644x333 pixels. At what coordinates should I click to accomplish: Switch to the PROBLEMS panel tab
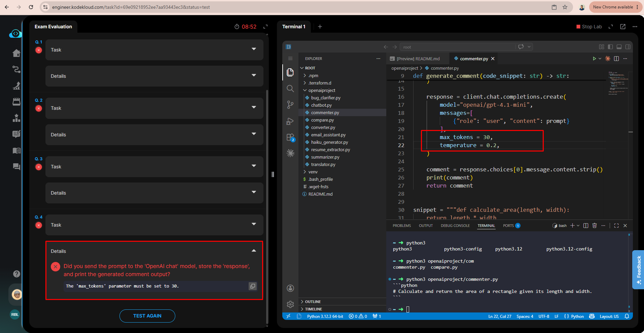click(x=402, y=226)
